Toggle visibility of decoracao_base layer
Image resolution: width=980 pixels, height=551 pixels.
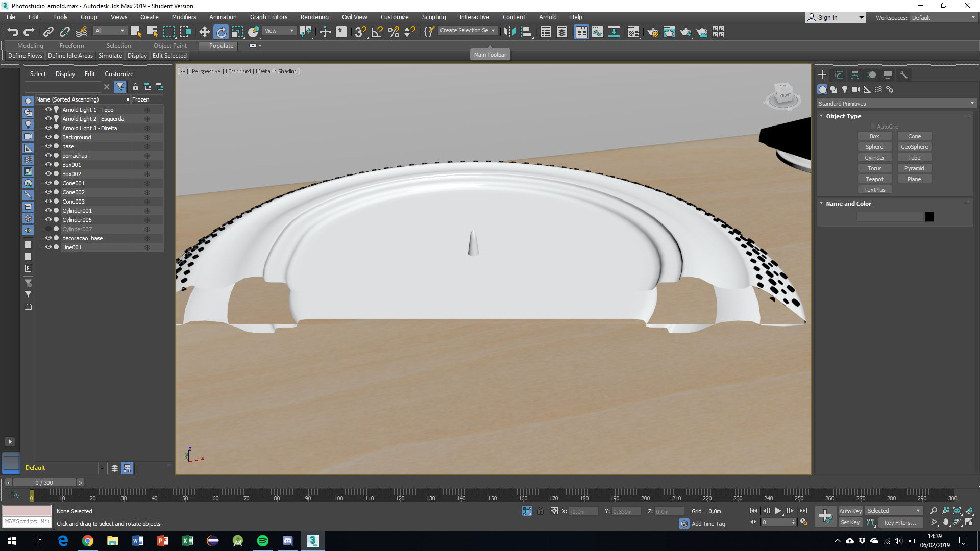47,238
